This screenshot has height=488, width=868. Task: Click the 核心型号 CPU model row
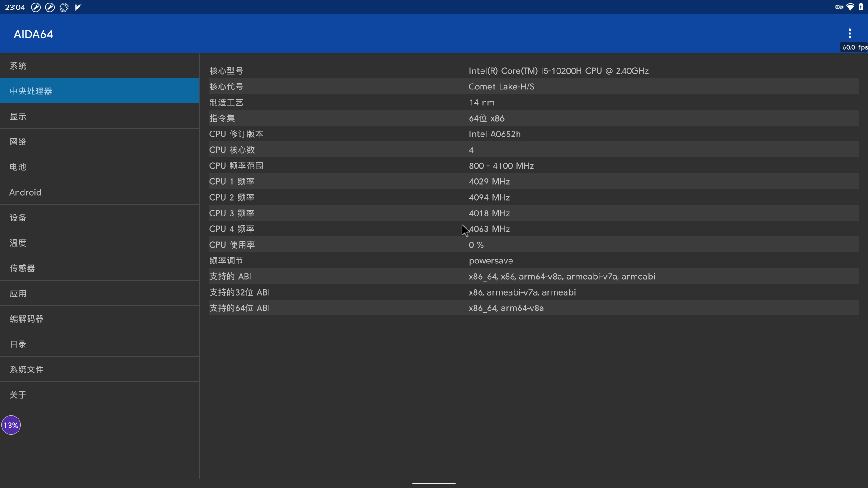coord(533,71)
